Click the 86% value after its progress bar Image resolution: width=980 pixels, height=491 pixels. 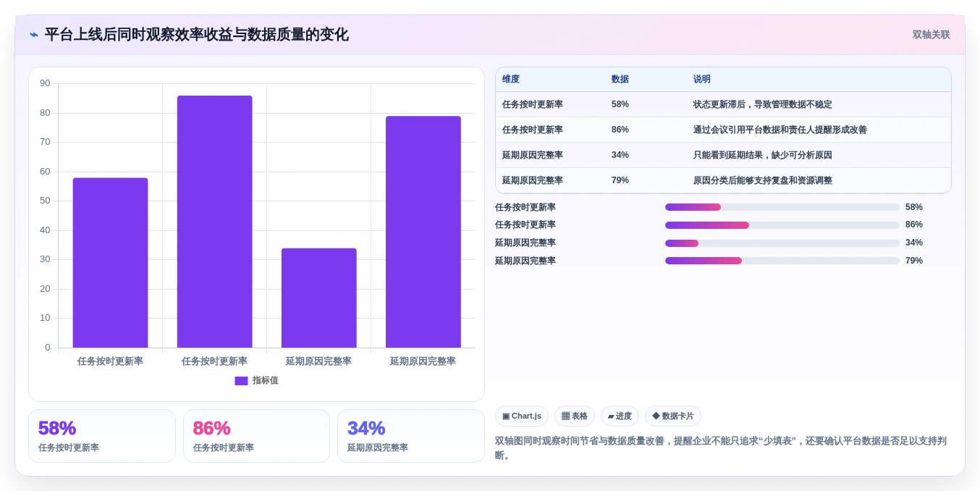pos(914,225)
